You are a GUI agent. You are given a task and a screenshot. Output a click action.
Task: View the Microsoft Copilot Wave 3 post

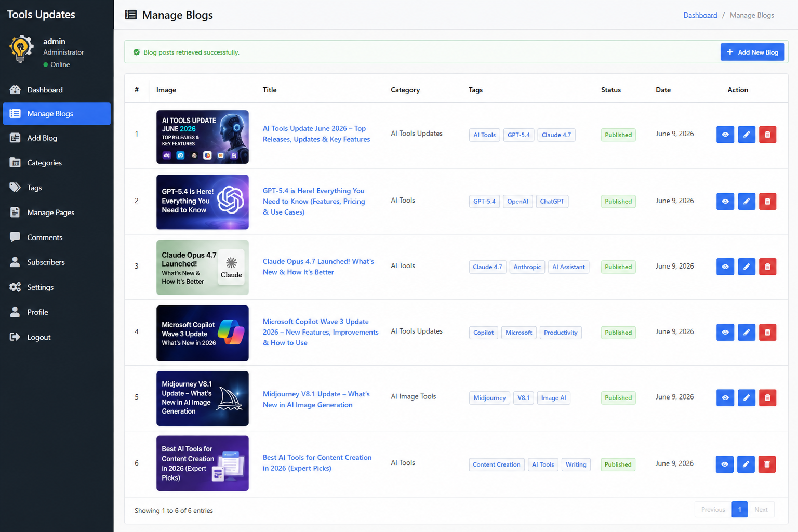coord(725,332)
